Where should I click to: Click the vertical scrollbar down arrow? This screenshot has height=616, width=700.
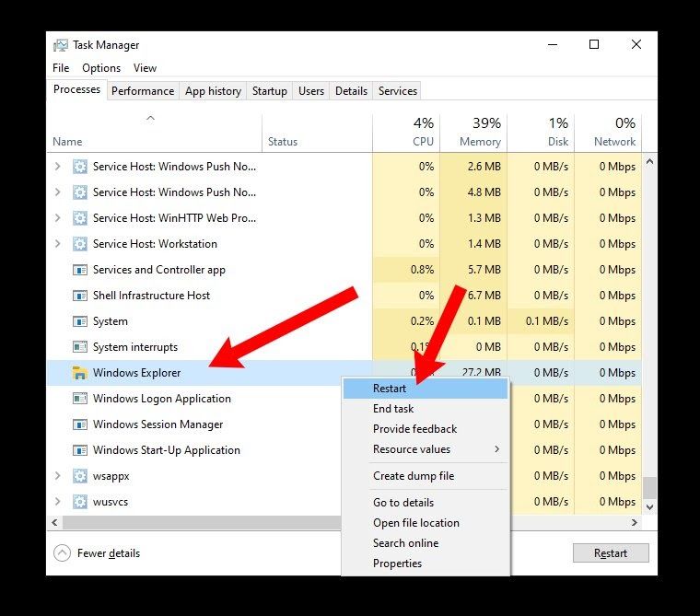[x=649, y=506]
